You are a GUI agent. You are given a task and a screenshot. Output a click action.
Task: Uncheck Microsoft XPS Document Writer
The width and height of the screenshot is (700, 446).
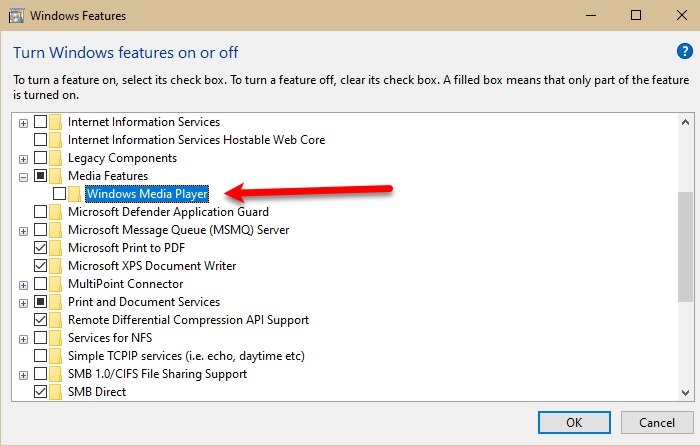[40, 266]
